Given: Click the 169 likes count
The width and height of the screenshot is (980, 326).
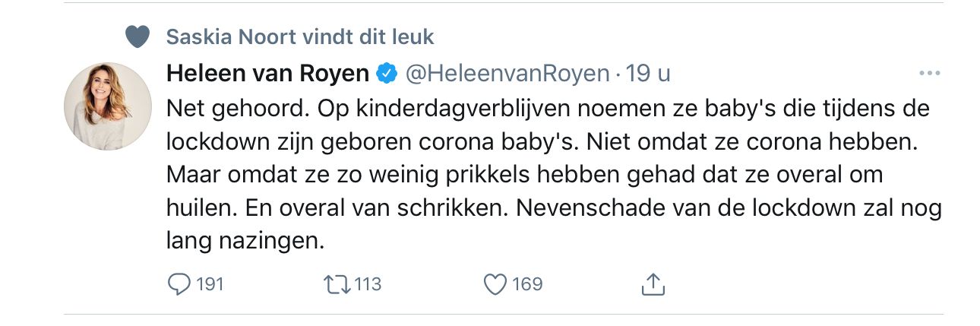Looking at the screenshot, I should pos(527,285).
